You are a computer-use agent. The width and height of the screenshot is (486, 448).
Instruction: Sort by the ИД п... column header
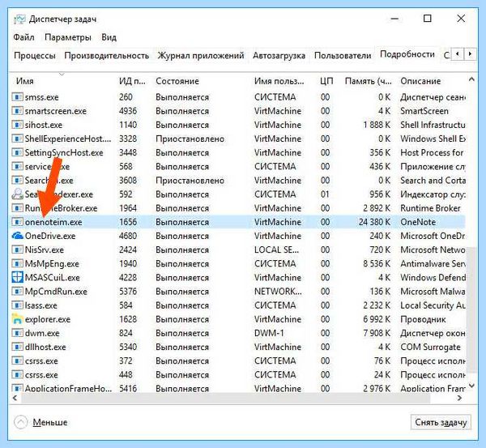pyautogui.click(x=132, y=81)
